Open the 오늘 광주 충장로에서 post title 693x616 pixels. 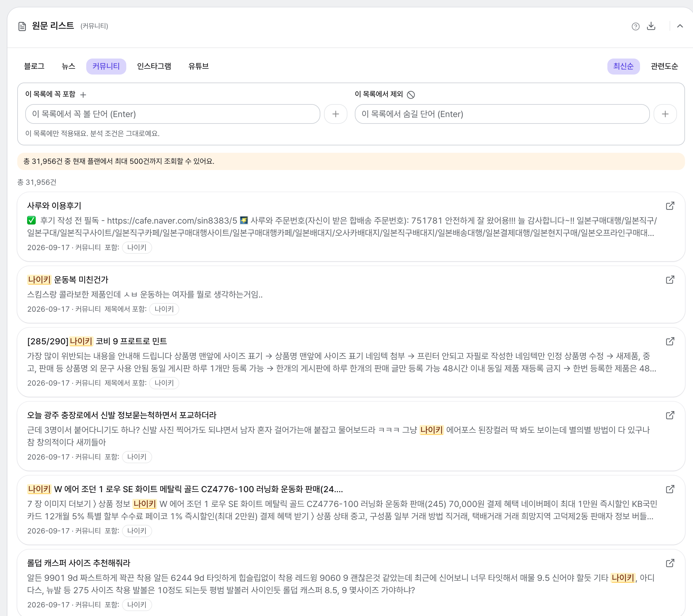click(x=122, y=415)
